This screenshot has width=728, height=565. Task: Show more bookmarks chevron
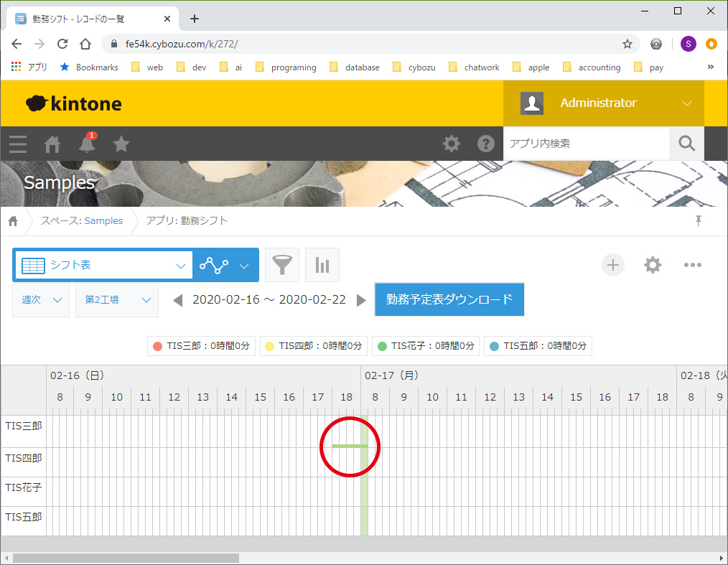click(x=710, y=67)
